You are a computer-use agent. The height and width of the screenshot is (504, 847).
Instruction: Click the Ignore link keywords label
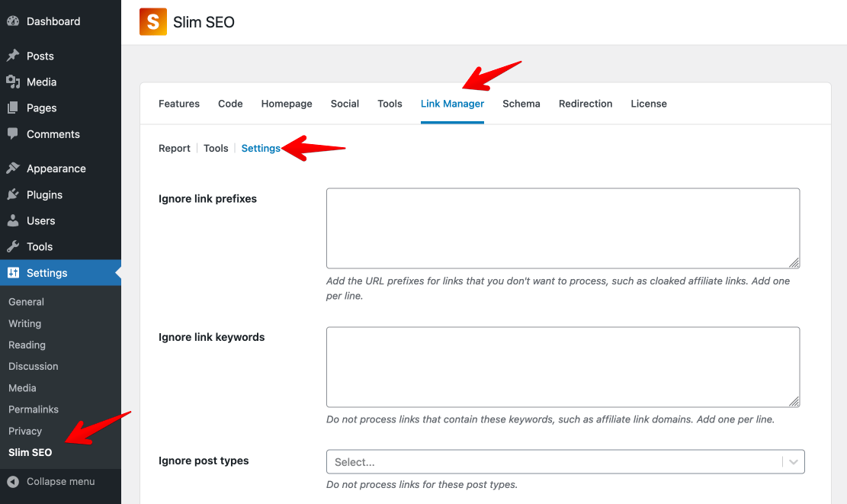click(211, 337)
